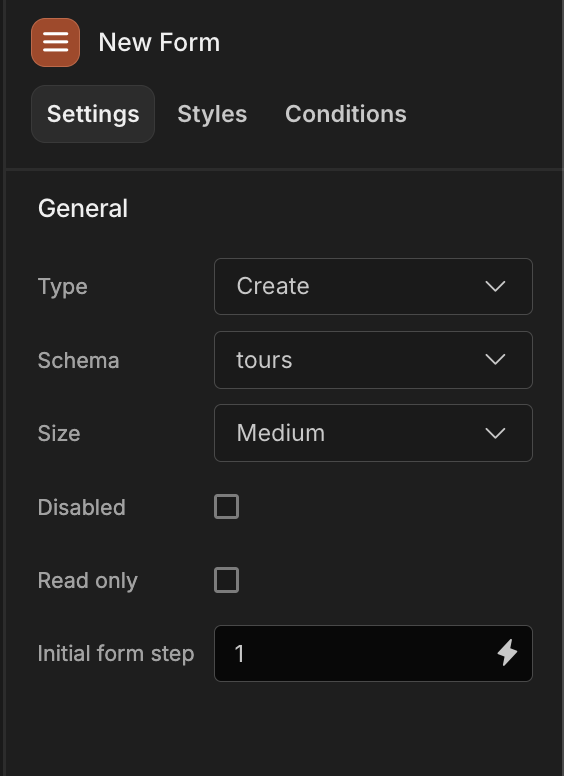The width and height of the screenshot is (564, 776).
Task: Click the New Form component title
Action: (159, 43)
